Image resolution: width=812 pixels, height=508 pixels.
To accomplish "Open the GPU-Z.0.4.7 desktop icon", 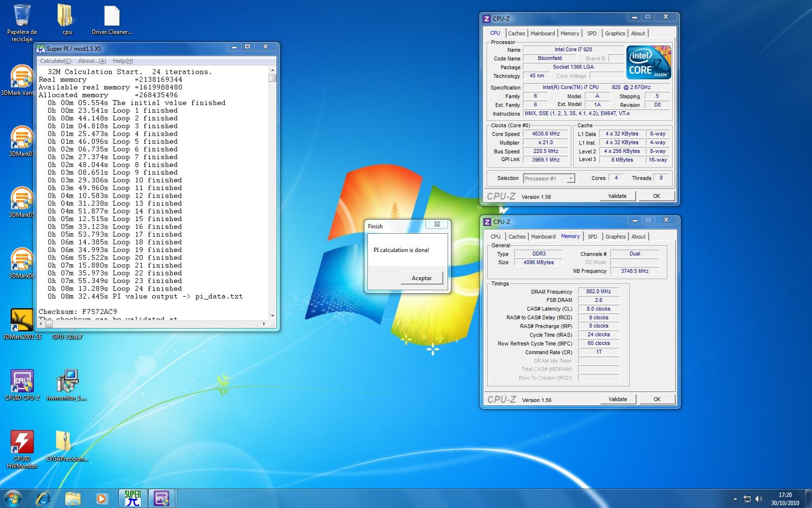I will pyautogui.click(x=67, y=336).
